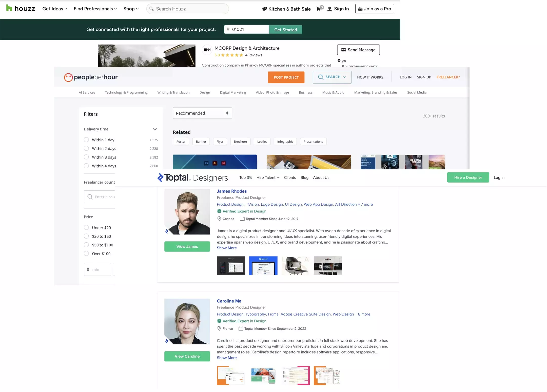
Task: Choose the Over $100 price option
Action: pos(86,253)
